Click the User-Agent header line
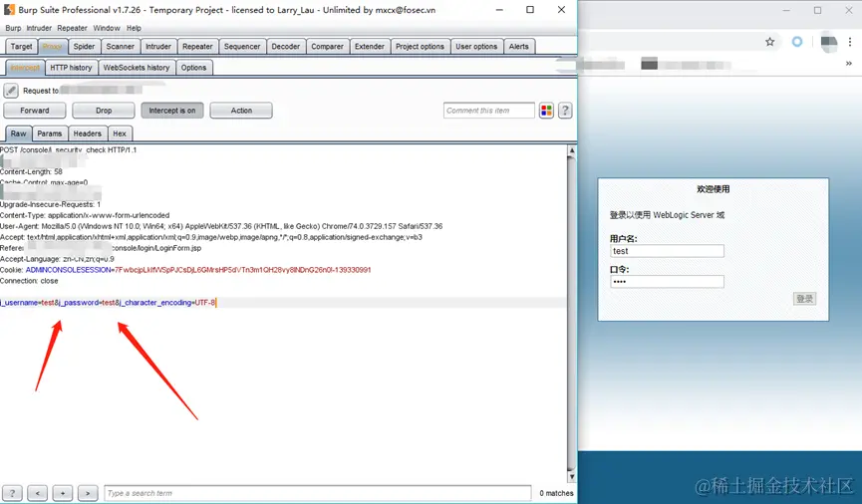 click(221, 226)
